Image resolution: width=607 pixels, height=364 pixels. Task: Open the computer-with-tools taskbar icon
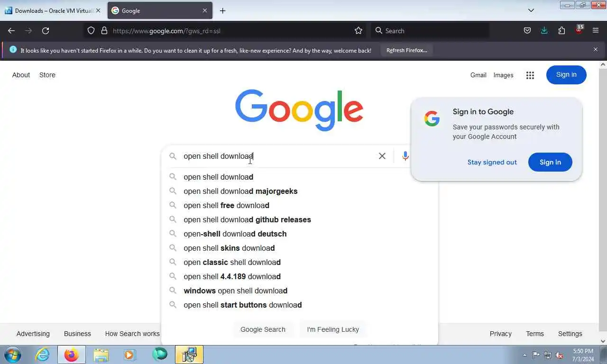pos(189,355)
